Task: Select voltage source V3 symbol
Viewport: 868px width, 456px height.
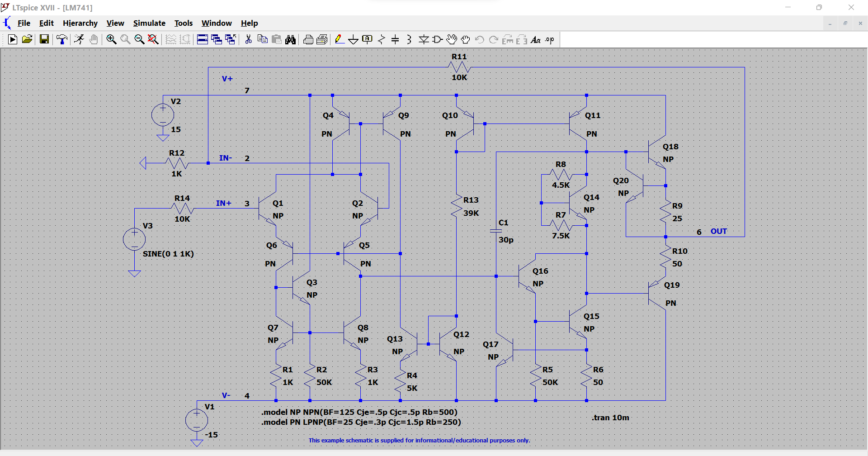Action: (x=134, y=239)
